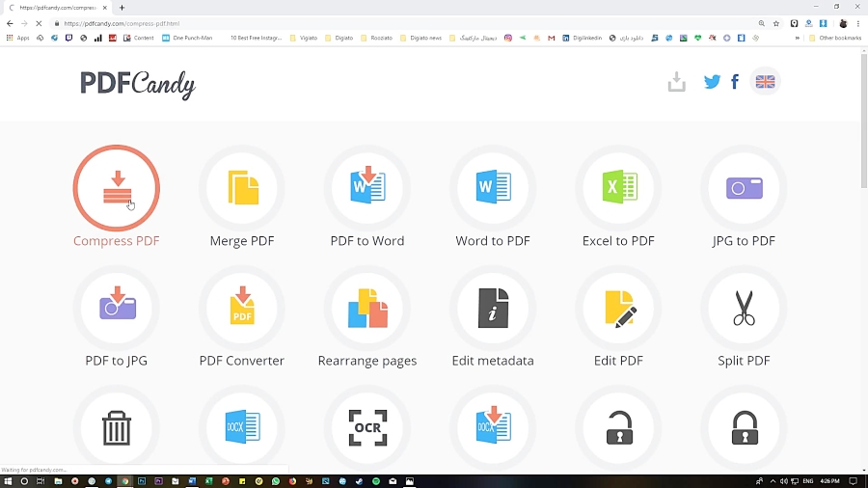Open the Compress PDF tool icon
The width and height of the screenshot is (868, 488).
(x=117, y=188)
